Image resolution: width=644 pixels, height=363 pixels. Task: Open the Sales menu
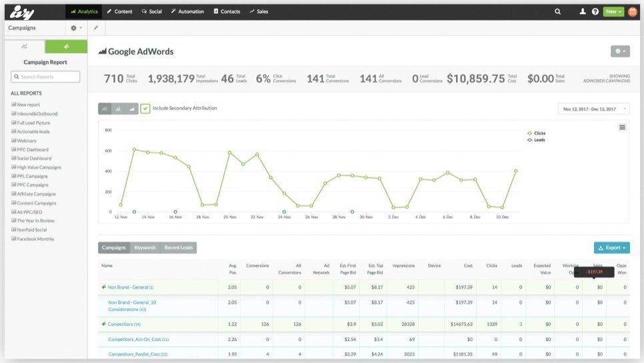tap(259, 11)
